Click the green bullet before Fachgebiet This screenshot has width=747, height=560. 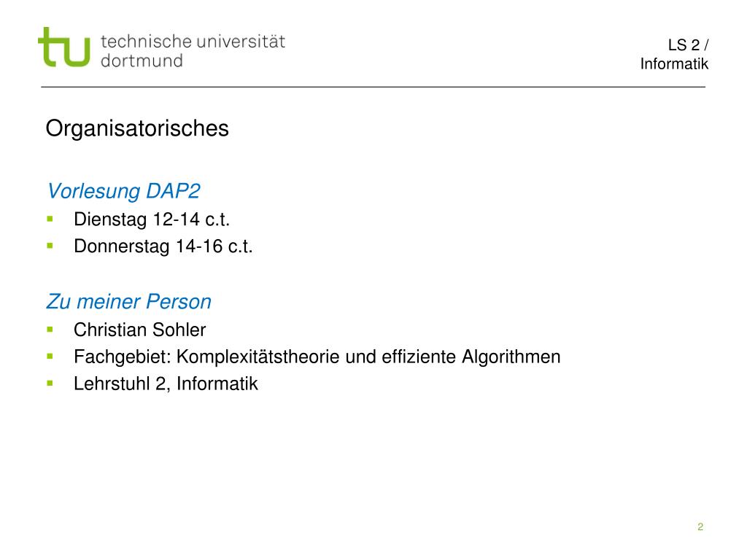(50, 356)
